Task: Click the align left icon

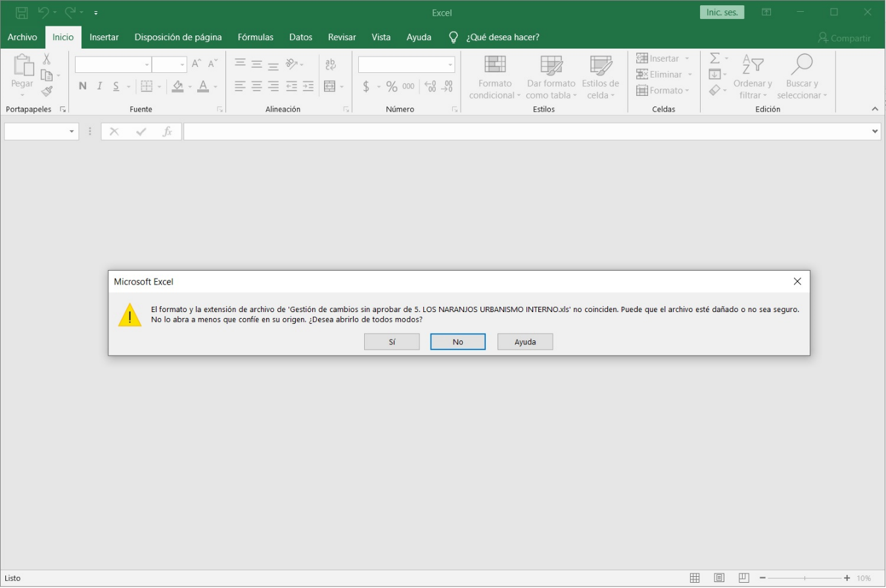Action: coord(240,86)
